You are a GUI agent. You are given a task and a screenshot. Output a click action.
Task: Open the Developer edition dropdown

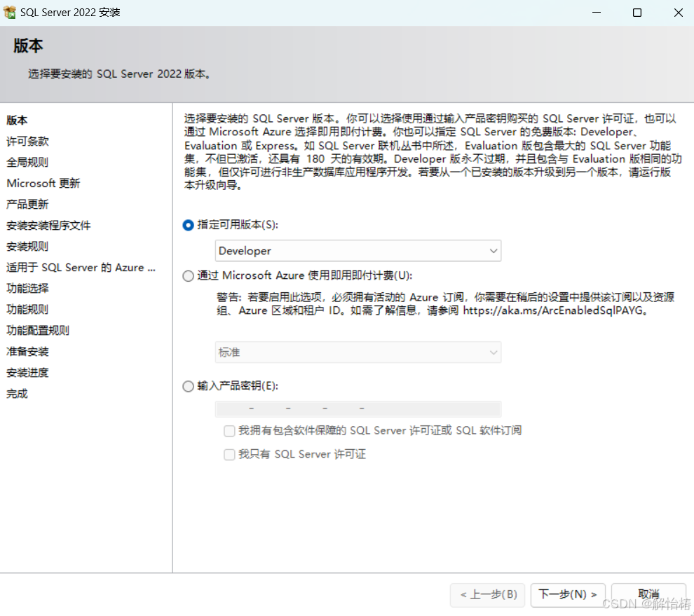(x=358, y=251)
